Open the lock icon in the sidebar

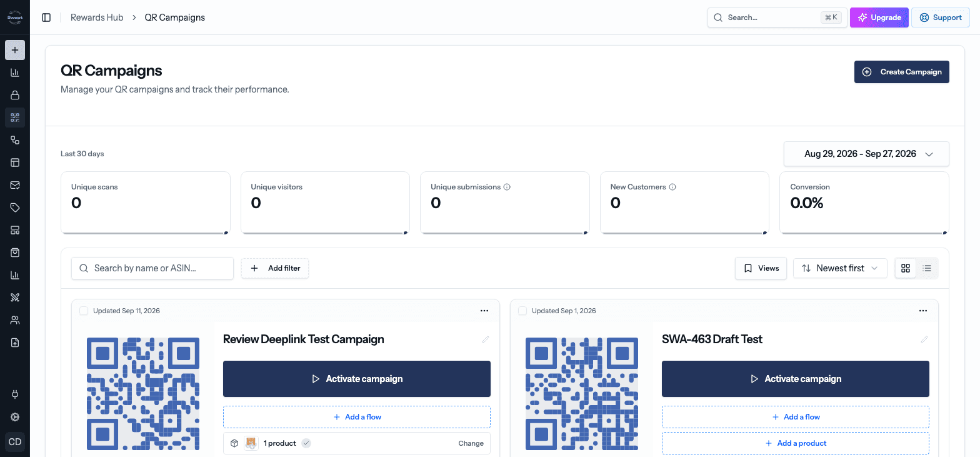click(15, 95)
